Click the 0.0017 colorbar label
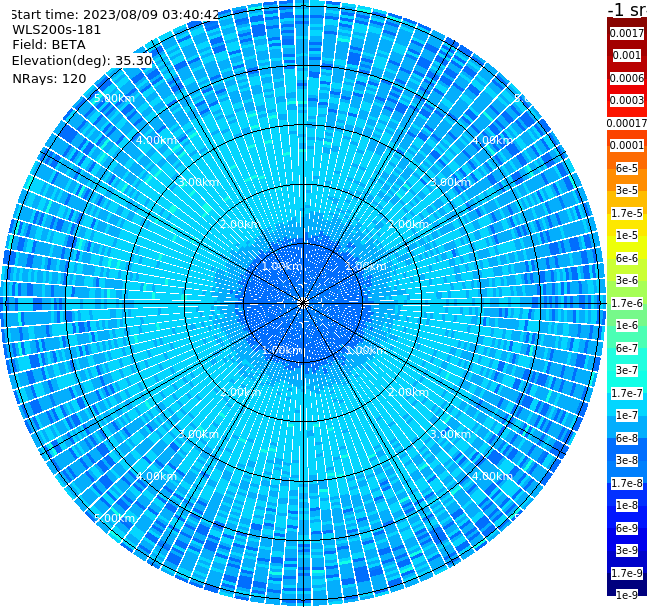 click(627, 33)
